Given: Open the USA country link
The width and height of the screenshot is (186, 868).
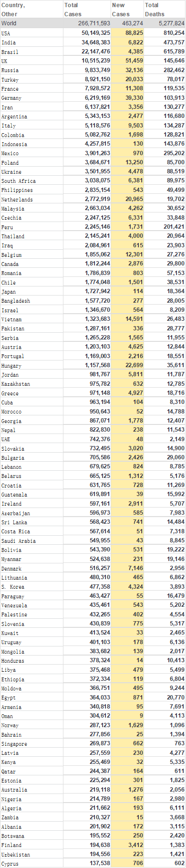Looking at the screenshot, I should [x=6, y=33].
